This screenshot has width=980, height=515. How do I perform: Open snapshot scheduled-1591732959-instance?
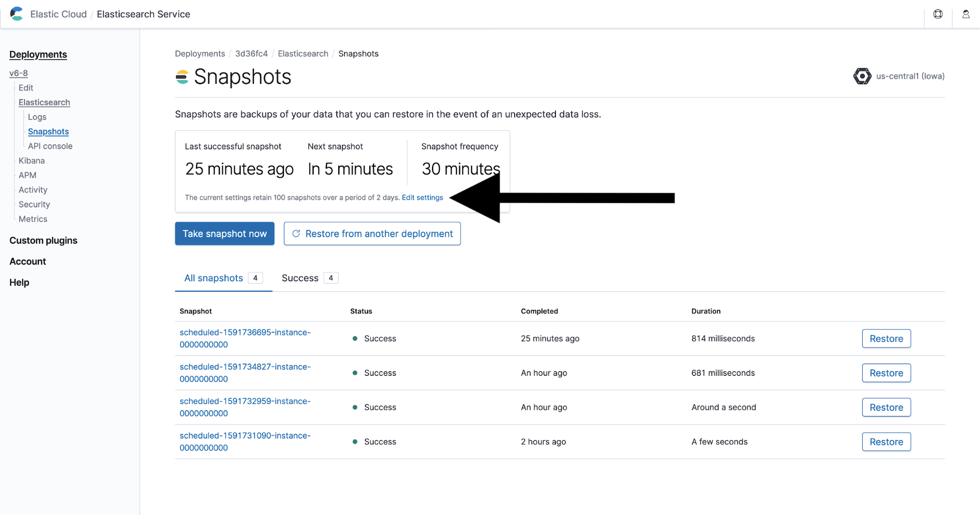pyautogui.click(x=245, y=407)
